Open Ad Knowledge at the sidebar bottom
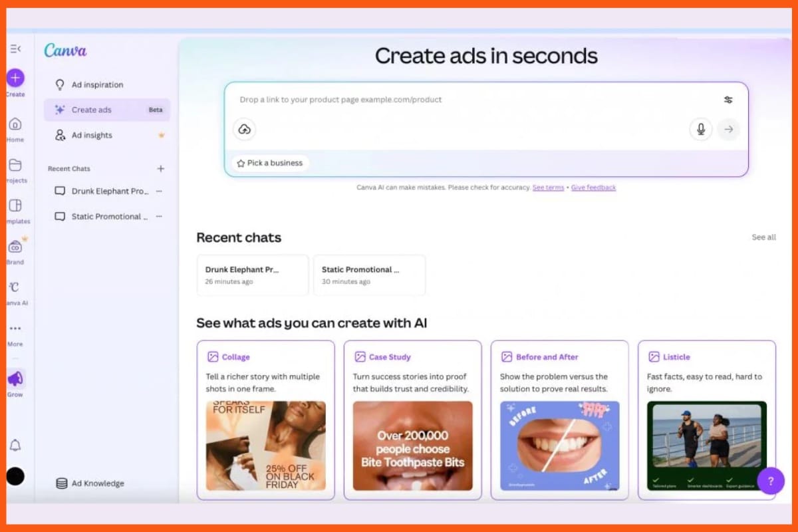Viewport: 798px width, 532px height. [90, 483]
